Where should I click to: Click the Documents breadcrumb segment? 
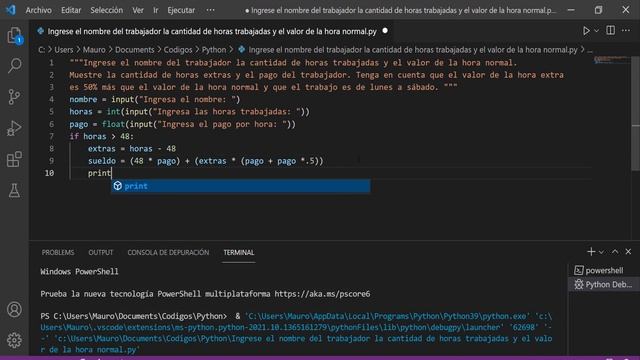(135, 50)
